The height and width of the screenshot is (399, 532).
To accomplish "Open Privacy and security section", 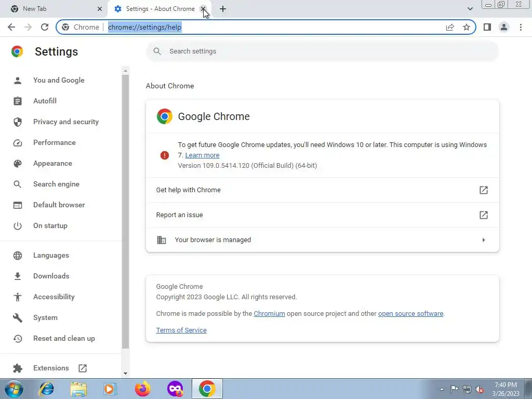I will click(66, 122).
